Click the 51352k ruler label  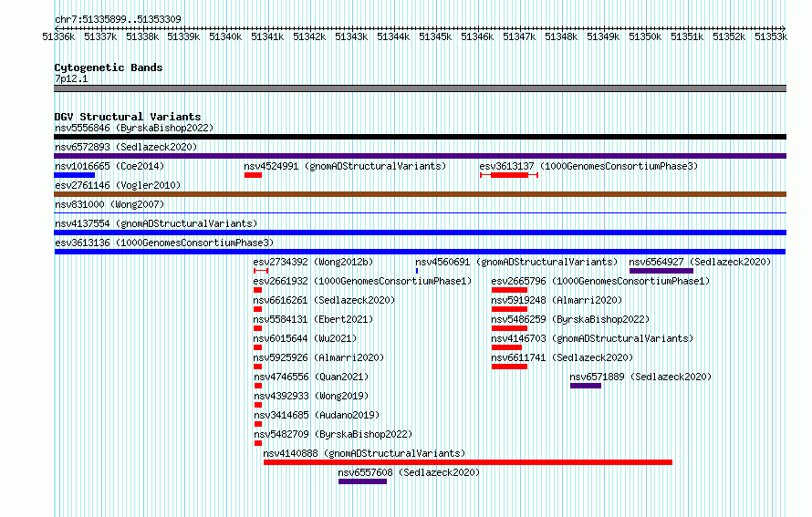729,36
